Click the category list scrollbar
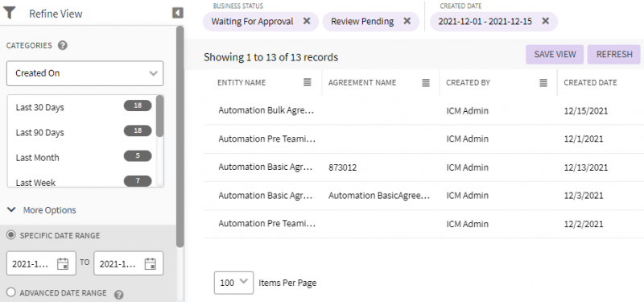Image resolution: width=644 pixels, height=302 pixels. click(x=160, y=116)
